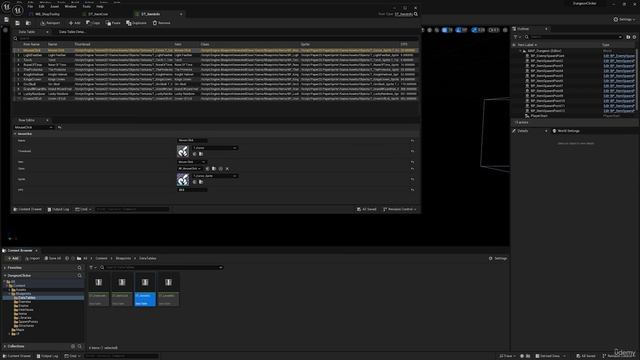Open the main editor Settings dropdown
This screenshot has height=360, width=640.
[x=624, y=19]
